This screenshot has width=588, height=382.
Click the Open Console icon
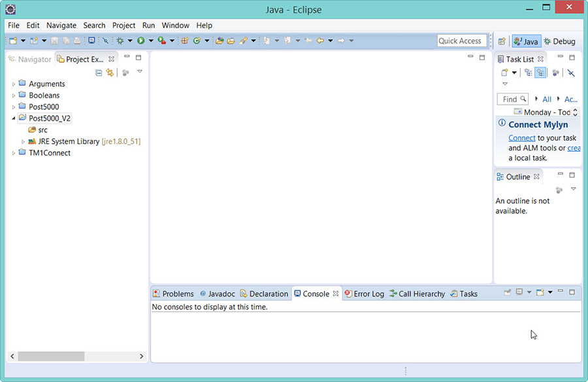(x=540, y=292)
